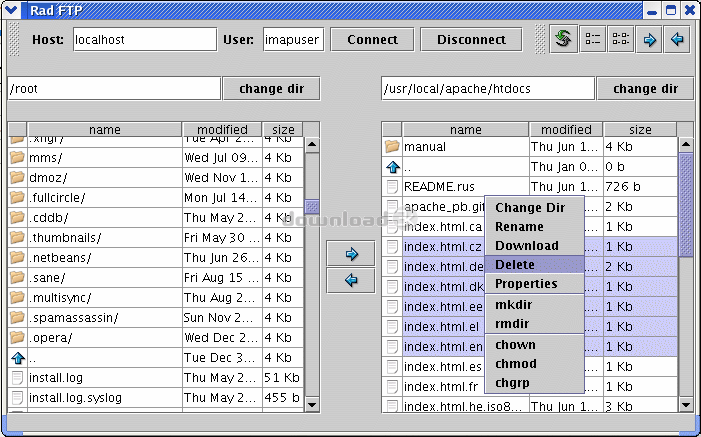Switch to single-column list view icon
Viewport: 701px width, 437px height.
(x=593, y=40)
